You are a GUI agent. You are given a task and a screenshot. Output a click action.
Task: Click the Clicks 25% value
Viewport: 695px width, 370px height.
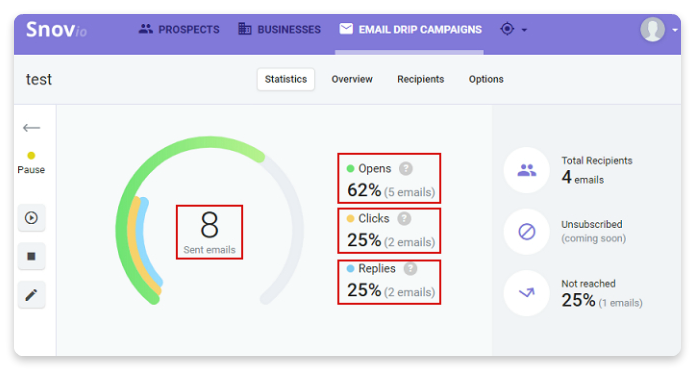point(364,240)
